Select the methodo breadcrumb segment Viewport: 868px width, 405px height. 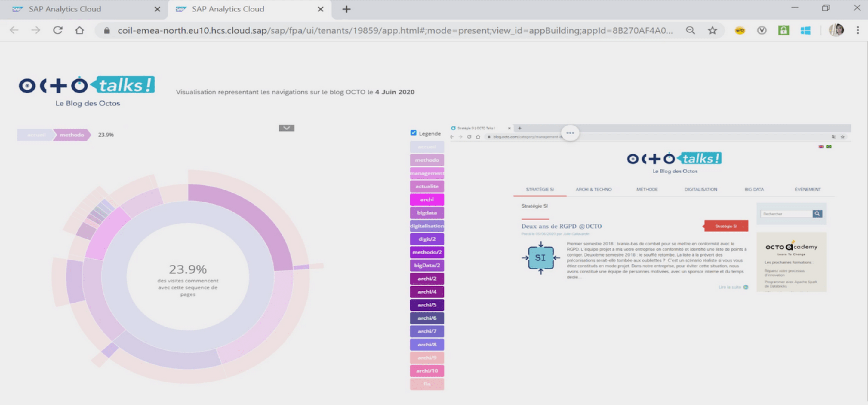coord(72,135)
